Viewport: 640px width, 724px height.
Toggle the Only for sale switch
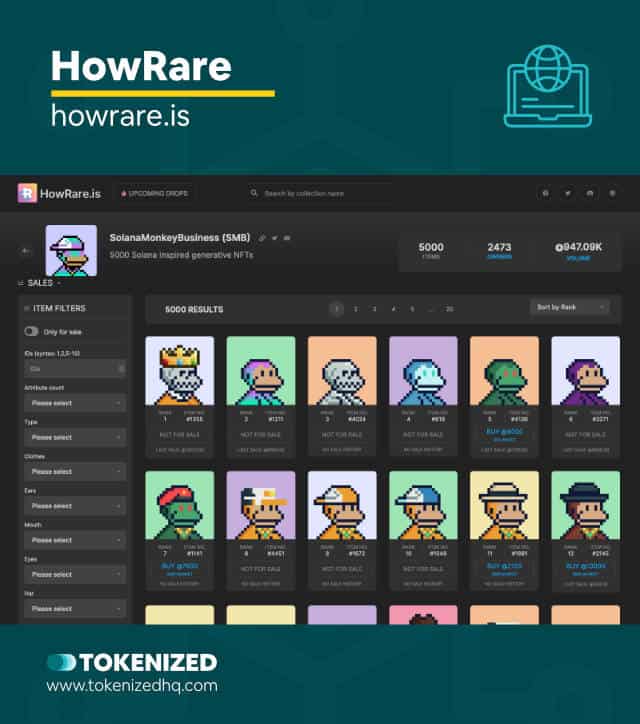tap(31, 332)
